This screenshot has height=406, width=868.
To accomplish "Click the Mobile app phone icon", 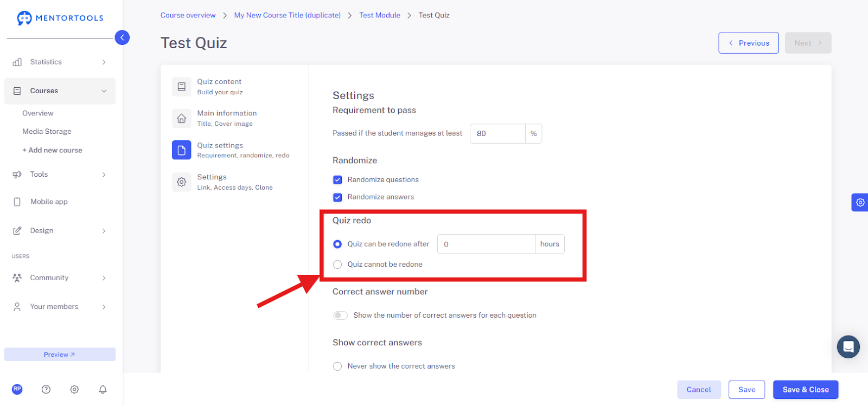I will (x=17, y=202).
